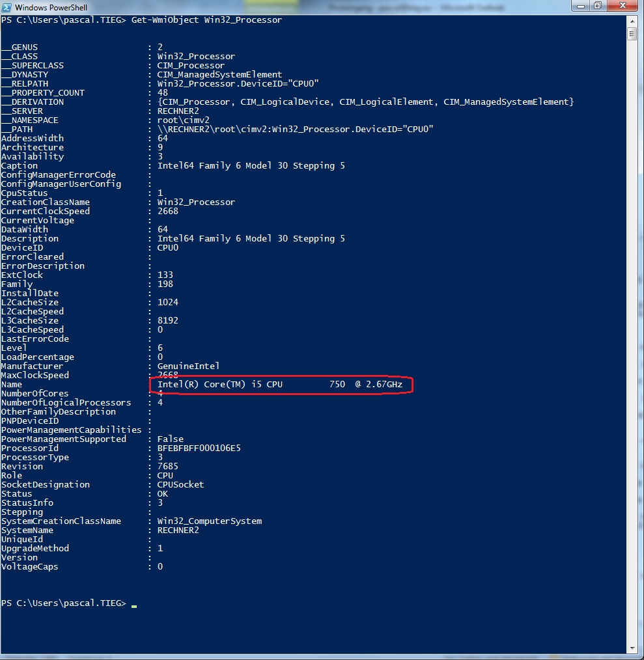Click the SocketDesignation value CPUSocket

(x=180, y=485)
